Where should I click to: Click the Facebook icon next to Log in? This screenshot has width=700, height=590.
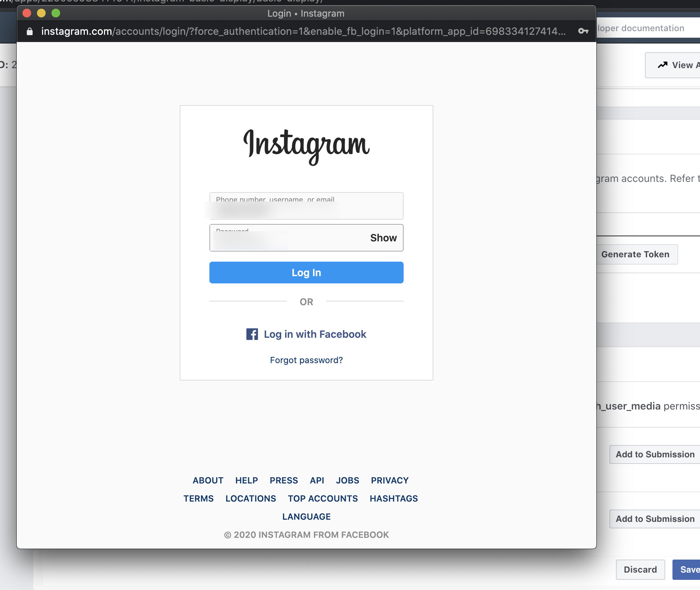coord(252,334)
